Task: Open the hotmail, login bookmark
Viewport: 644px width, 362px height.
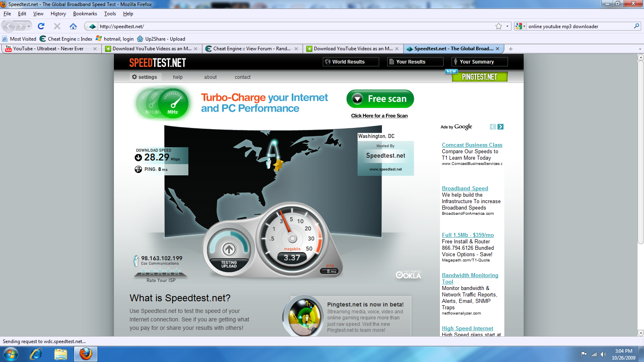Action: pos(115,39)
